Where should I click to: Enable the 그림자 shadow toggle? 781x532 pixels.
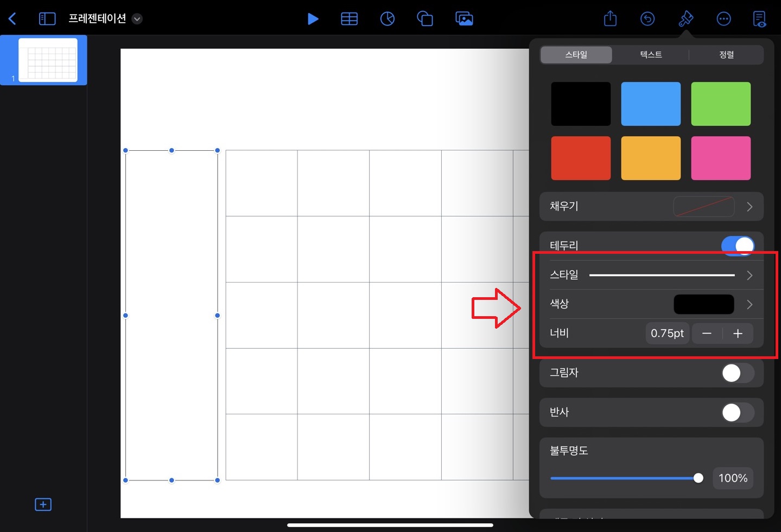coord(738,373)
